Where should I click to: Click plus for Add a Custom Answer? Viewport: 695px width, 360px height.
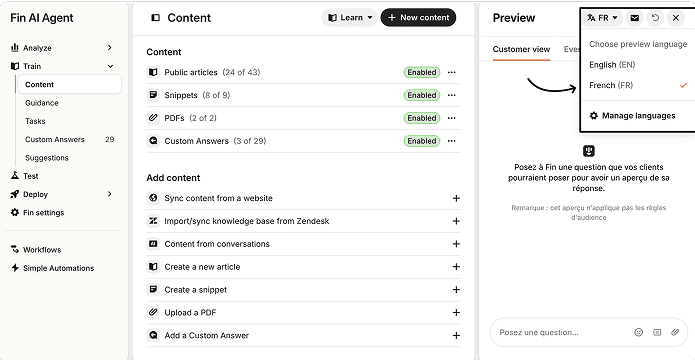tap(456, 336)
